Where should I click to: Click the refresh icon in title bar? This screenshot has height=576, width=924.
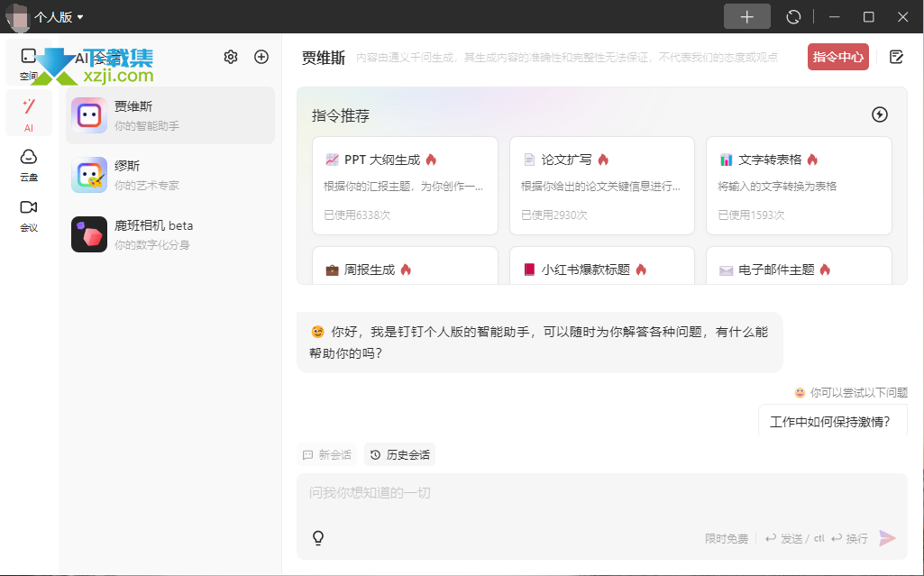(793, 17)
